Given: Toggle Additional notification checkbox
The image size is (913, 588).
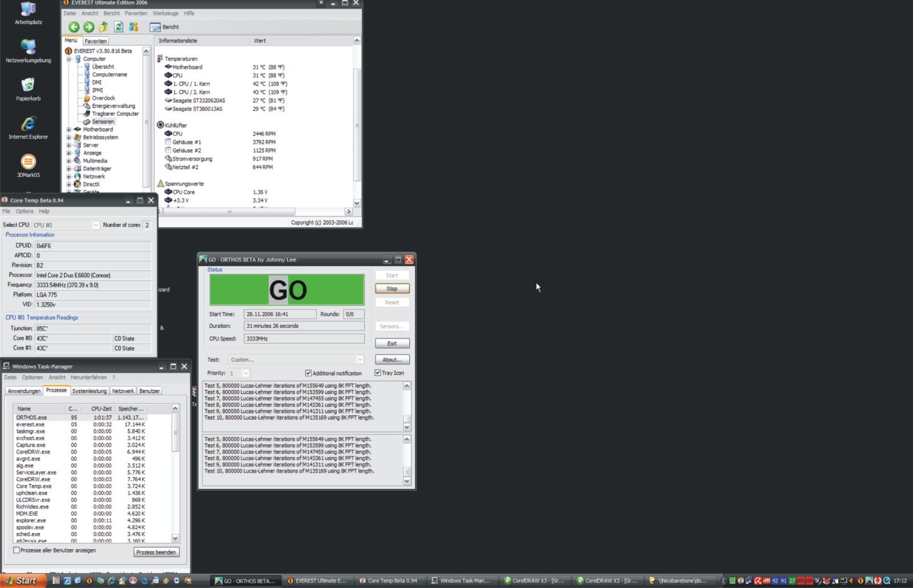Looking at the screenshot, I should pos(308,373).
